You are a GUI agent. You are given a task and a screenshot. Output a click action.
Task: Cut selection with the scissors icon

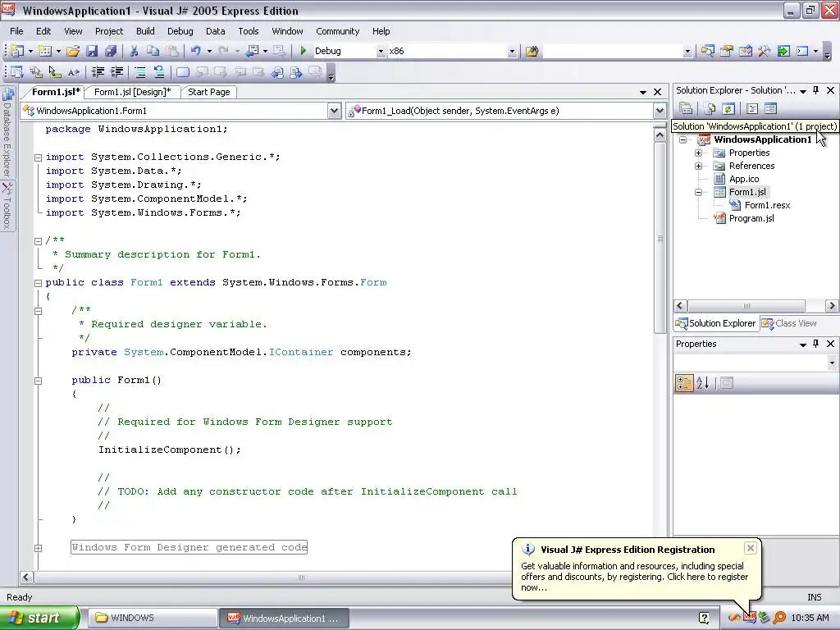(x=135, y=51)
